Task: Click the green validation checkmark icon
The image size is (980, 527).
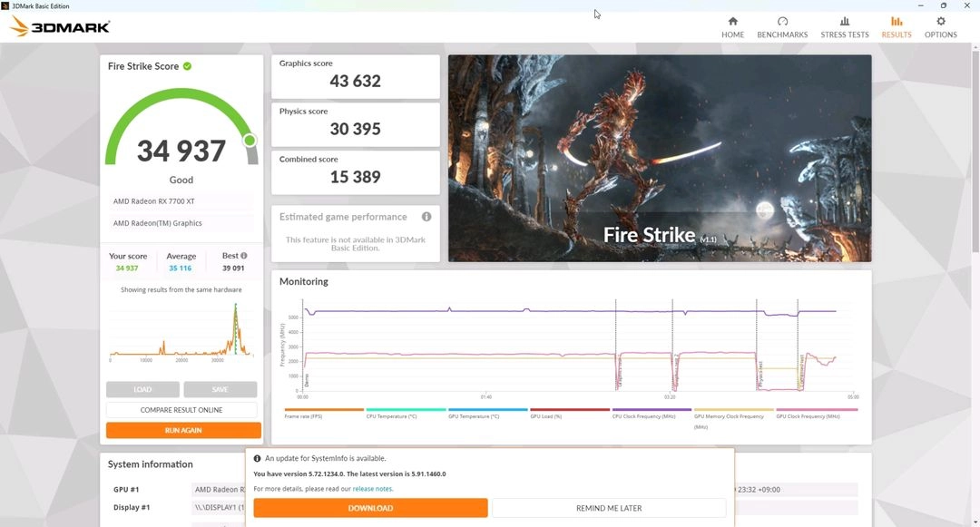Action: [x=187, y=66]
